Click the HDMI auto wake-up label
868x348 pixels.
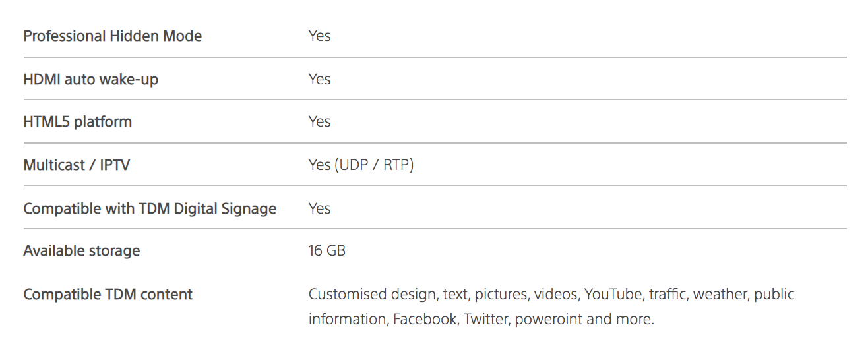click(90, 80)
